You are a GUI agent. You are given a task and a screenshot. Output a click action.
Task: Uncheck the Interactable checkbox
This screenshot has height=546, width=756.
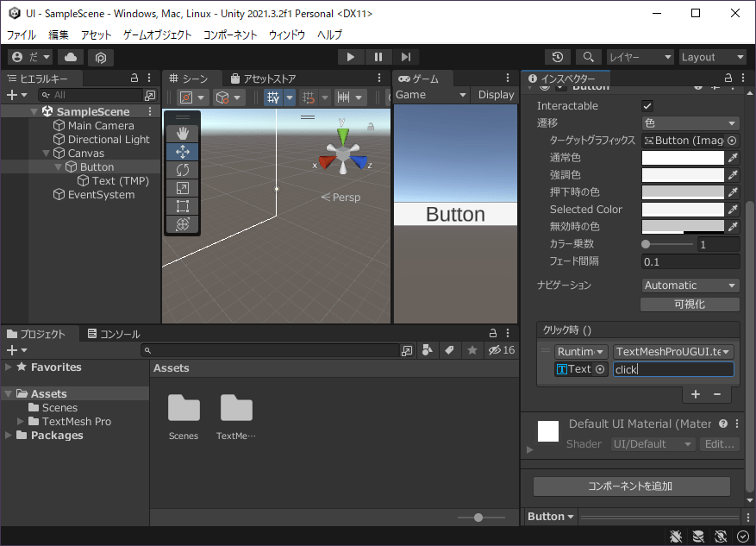[647, 106]
